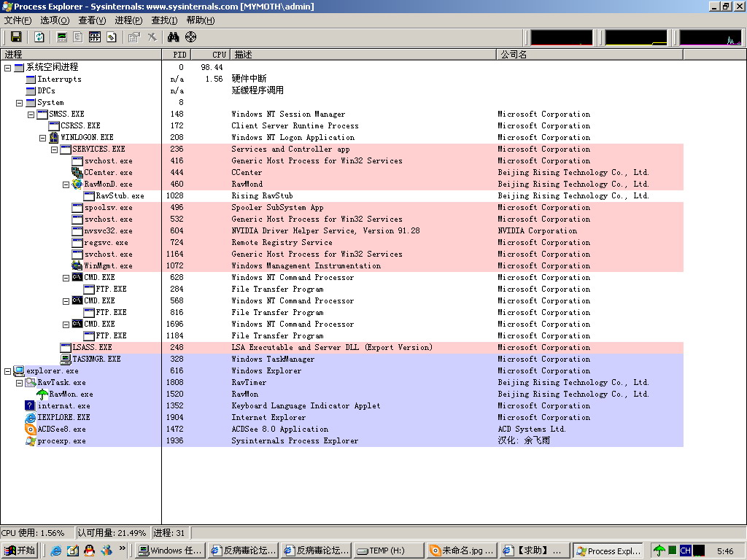
Task: Click the internat.exe question mark icon
Action: 30,405
